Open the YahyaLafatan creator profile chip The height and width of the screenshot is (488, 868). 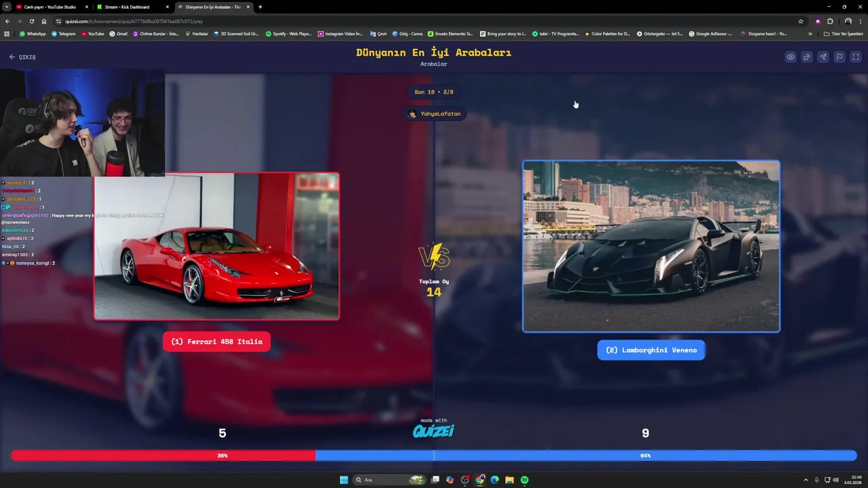(x=434, y=114)
